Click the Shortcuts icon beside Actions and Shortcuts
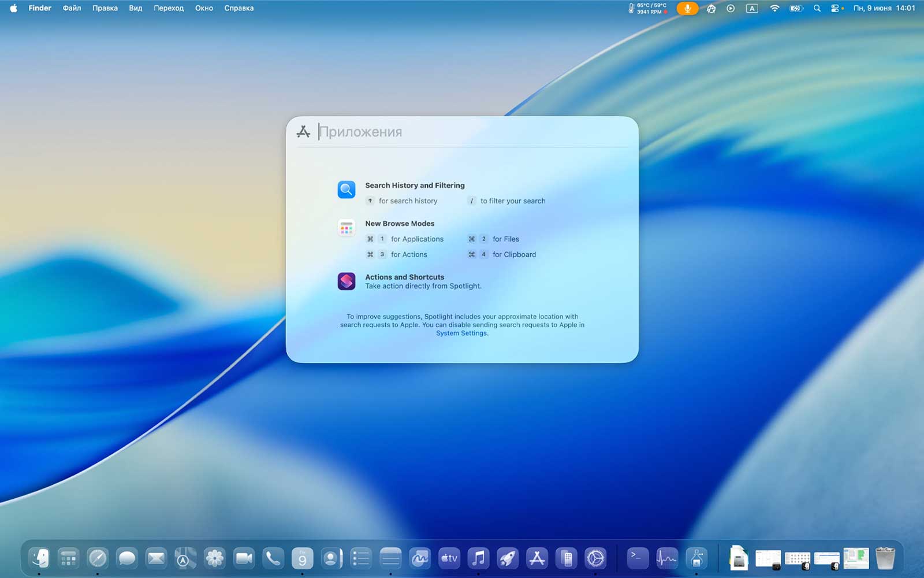This screenshot has height=578, width=924. (x=346, y=281)
